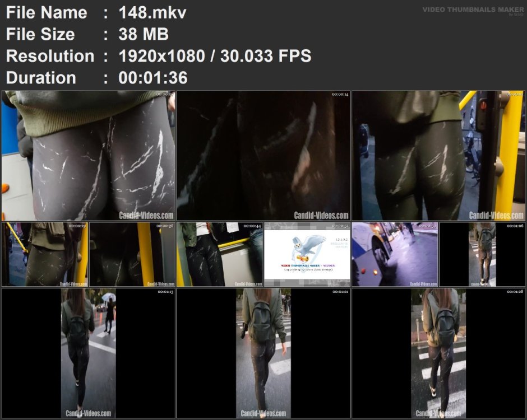
Task: Open the thumbnail timestamped 00:01:21
Action: pos(263,353)
